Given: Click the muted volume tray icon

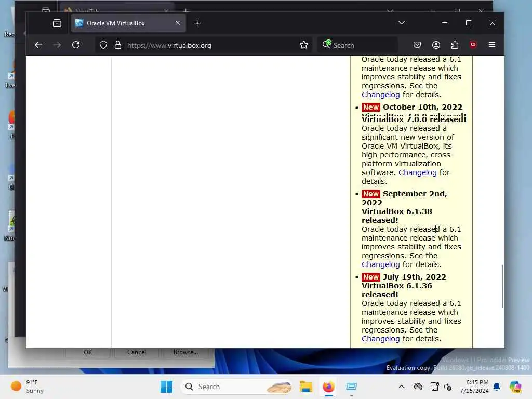Looking at the screenshot, I should pos(448,387).
